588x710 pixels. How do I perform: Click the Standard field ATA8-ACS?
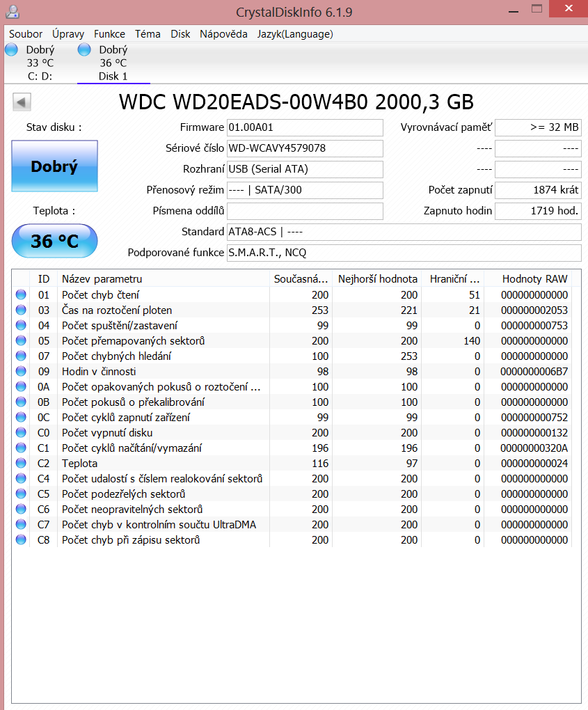coord(404,232)
